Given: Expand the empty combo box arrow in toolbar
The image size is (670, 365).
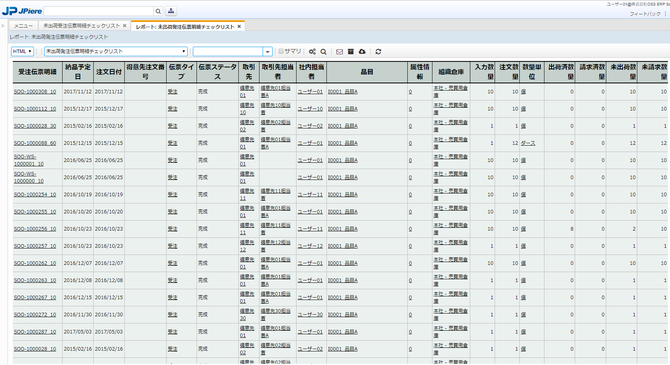Looking at the screenshot, I should click(267, 52).
